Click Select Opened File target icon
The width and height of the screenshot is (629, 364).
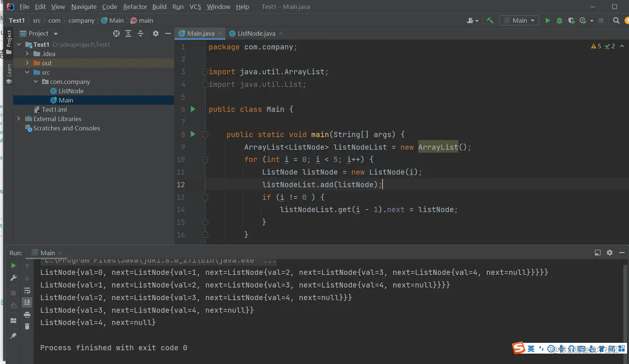tap(116, 33)
